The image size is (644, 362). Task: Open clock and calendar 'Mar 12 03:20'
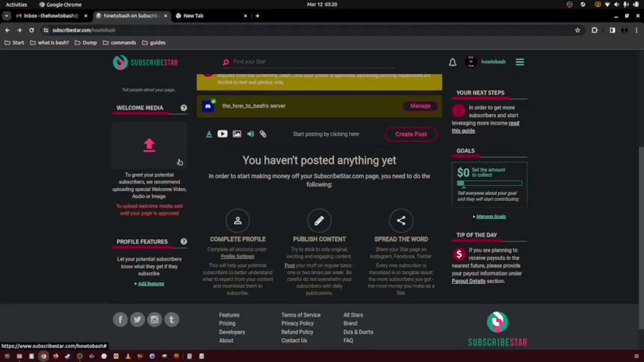point(322,5)
